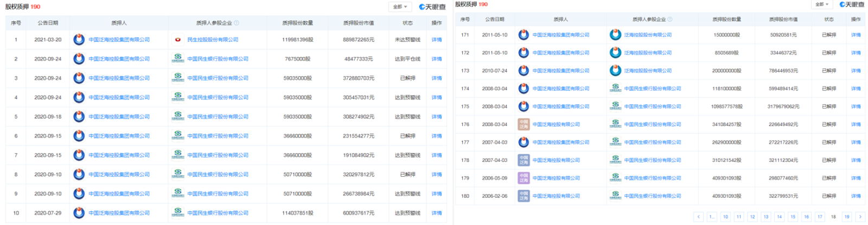Screen dimensions: 868x225
Task: Open 详情 link for row 180
Action: click(x=856, y=196)
